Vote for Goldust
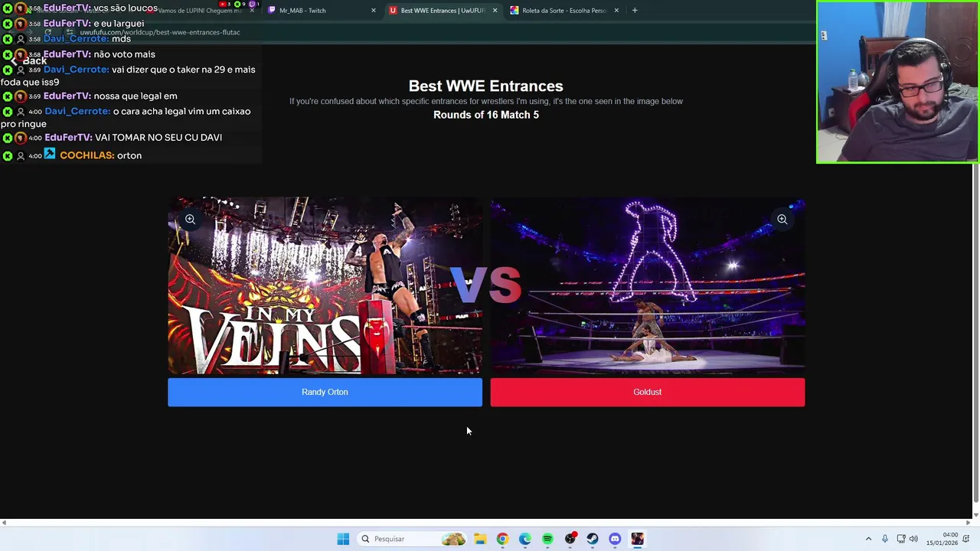This screenshot has height=551, width=980. coord(647,392)
